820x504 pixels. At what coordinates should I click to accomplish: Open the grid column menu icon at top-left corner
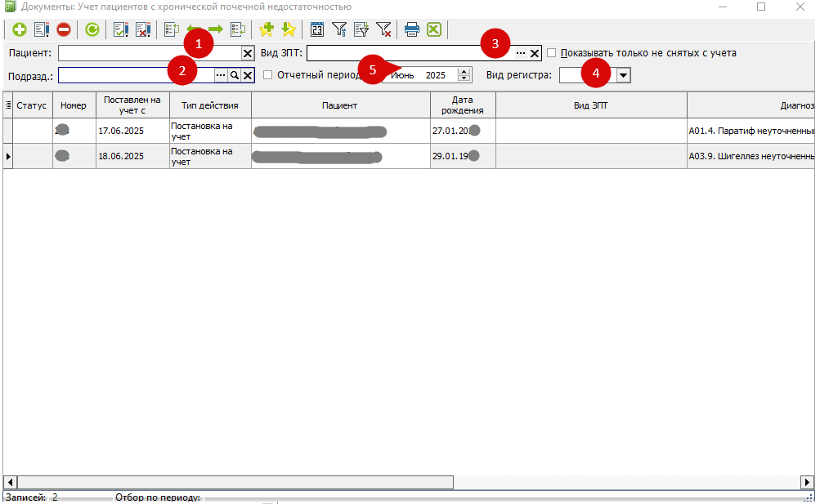pyautogui.click(x=8, y=105)
